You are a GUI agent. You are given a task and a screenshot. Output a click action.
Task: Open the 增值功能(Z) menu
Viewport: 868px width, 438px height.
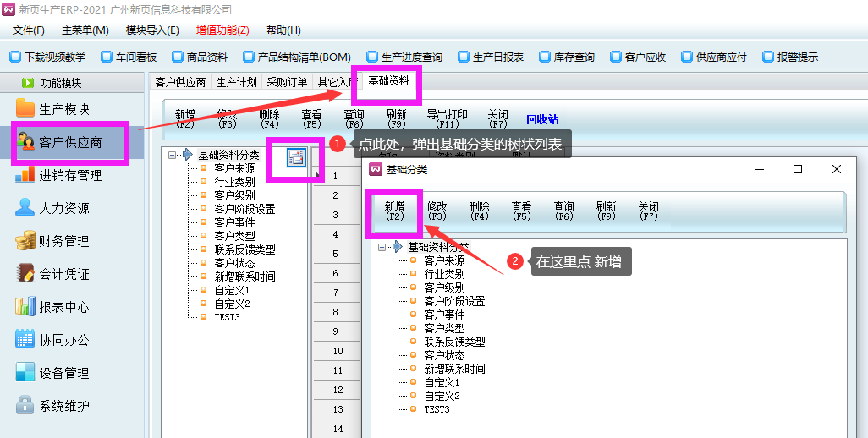222,30
